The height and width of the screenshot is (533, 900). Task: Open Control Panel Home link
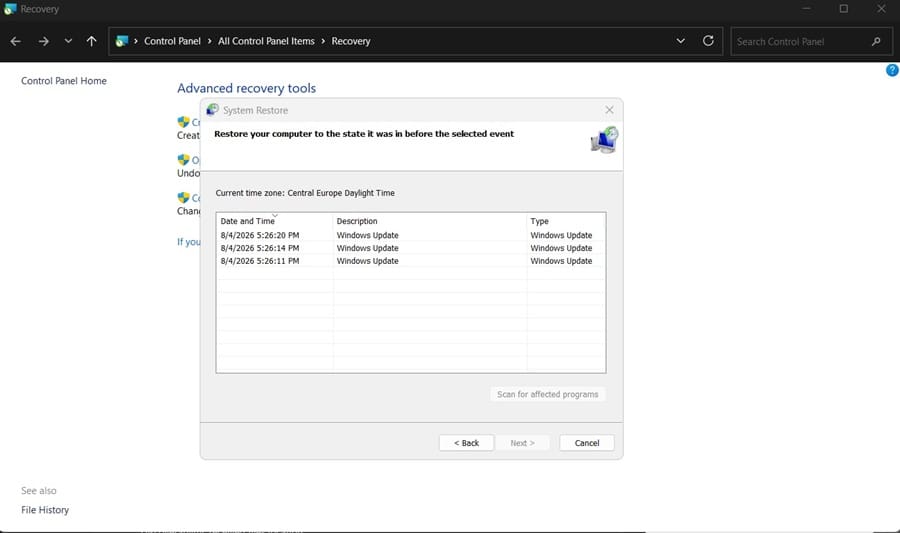64,81
